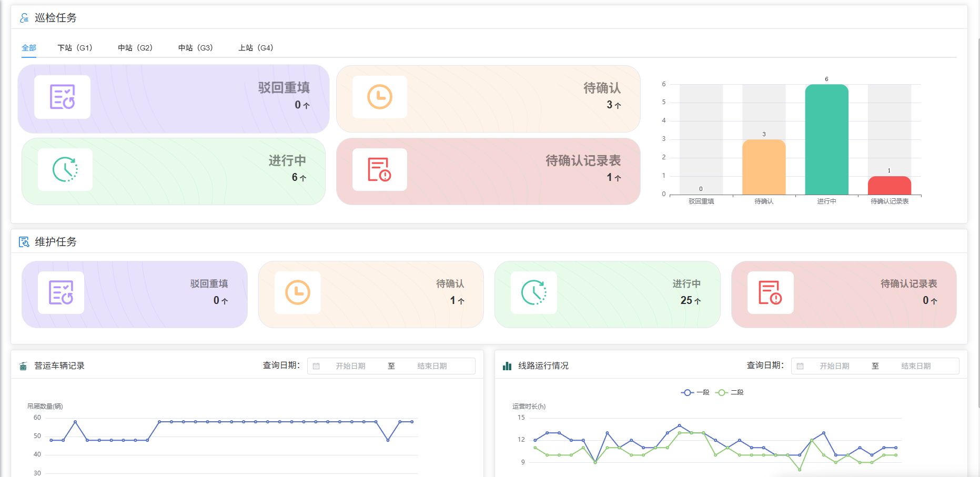This screenshot has width=980, height=477.
Task: Click the 结束日期 field in 线路运行情况
Action: click(x=916, y=366)
